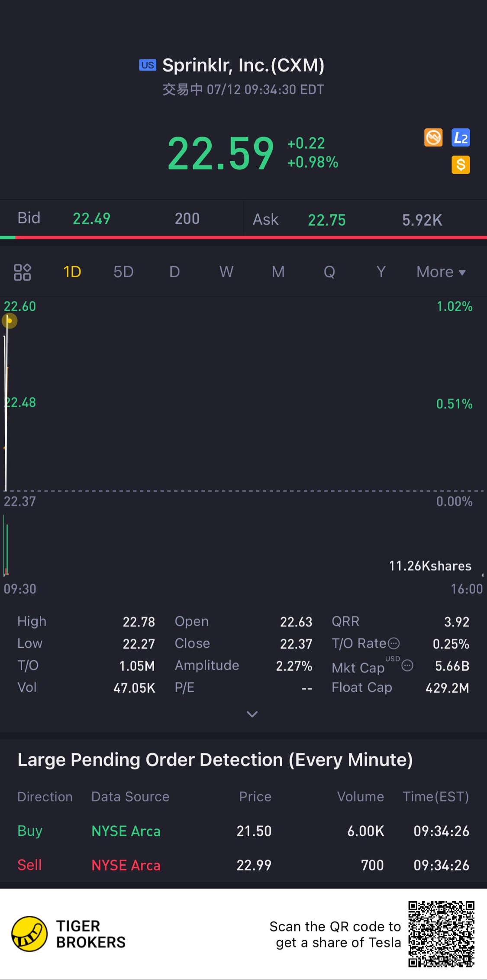Screen dimensions: 487x980
Task: Tap the Mkt Cap currency info icon
Action: pos(407,665)
